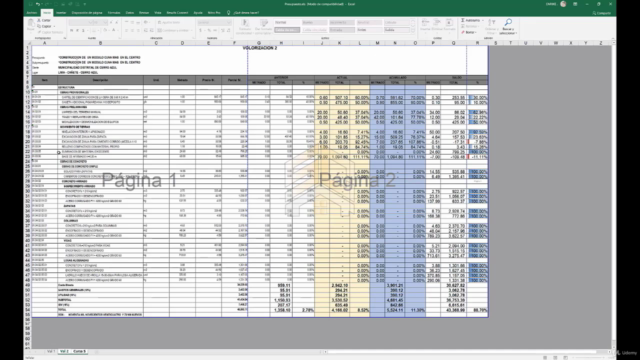Open the Nitro Pro tab
Screen dimensions: 640x360
tap(214, 13)
